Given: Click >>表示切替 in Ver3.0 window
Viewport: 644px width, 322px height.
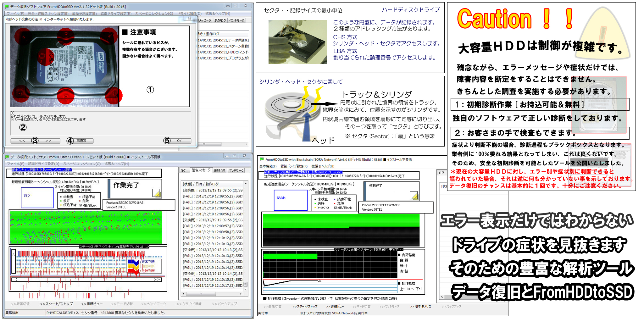Looking at the screenshot, I should tap(273, 307).
